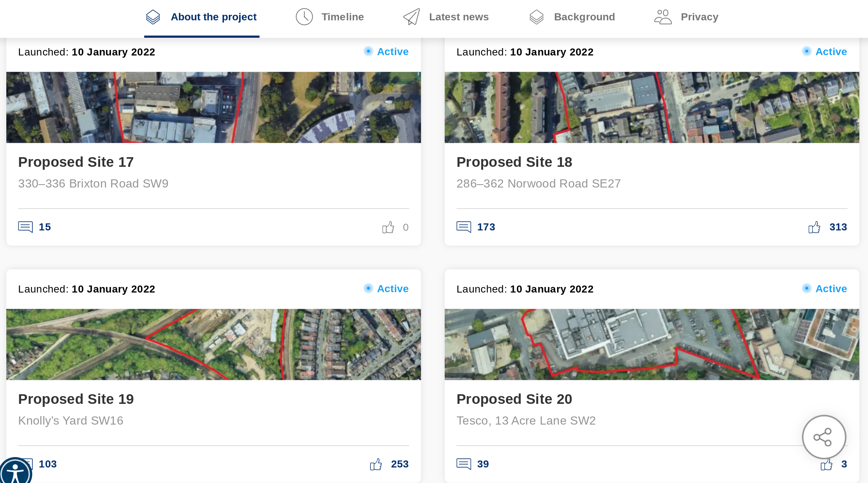868x483 pixels.
Task: Click the Site 19 Knolly's Yard aerial image
Action: click(x=214, y=344)
